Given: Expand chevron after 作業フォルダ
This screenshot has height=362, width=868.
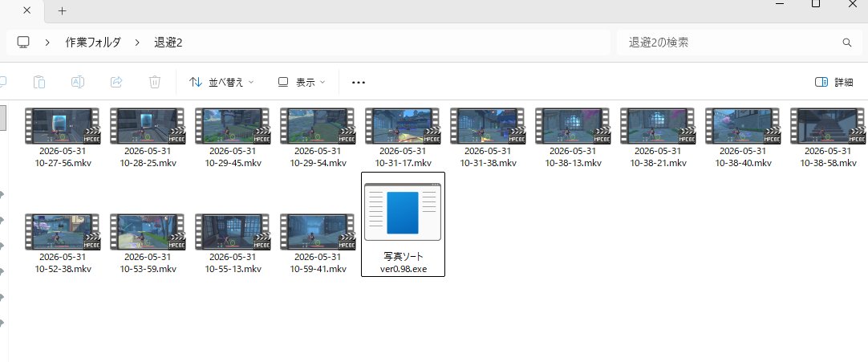Looking at the screenshot, I should click(x=137, y=42).
